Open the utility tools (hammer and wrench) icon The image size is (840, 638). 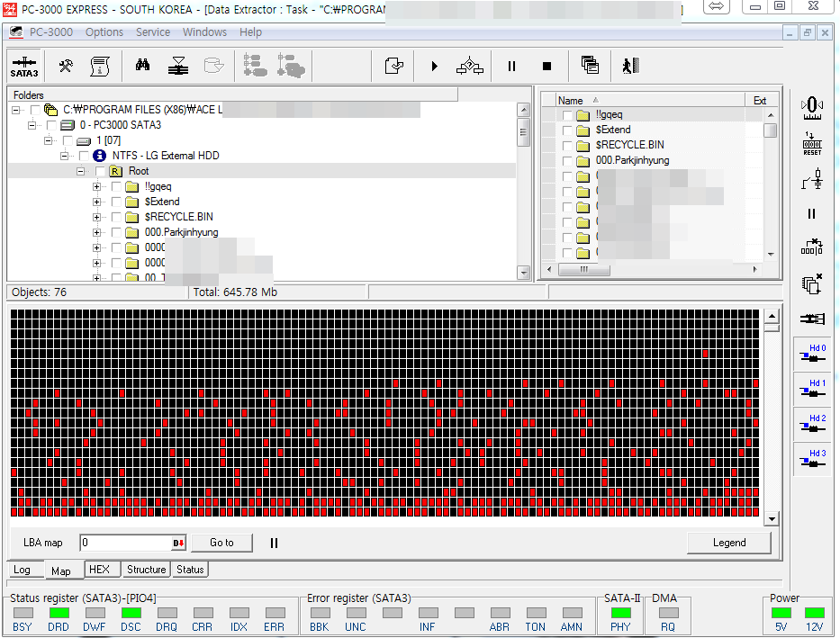pos(66,66)
